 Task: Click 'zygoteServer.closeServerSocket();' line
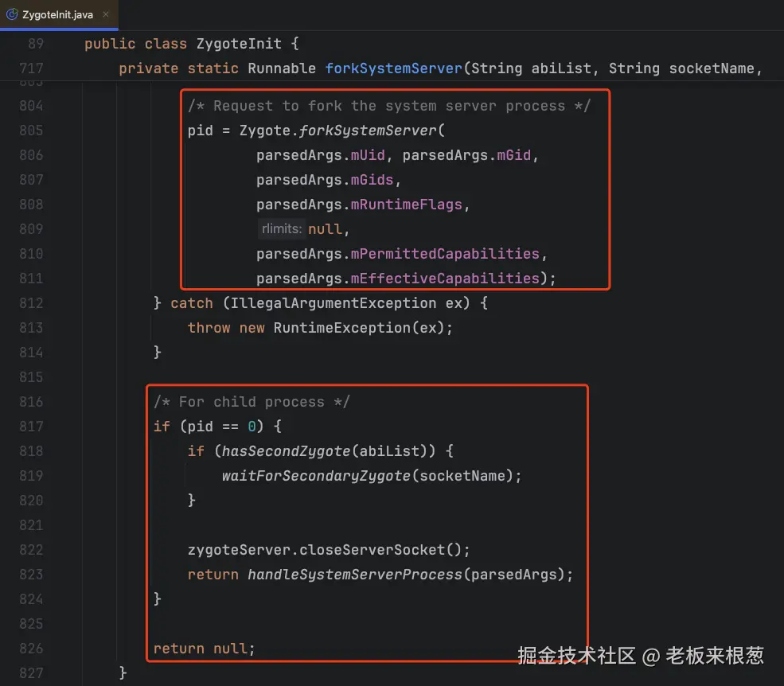coord(329,550)
